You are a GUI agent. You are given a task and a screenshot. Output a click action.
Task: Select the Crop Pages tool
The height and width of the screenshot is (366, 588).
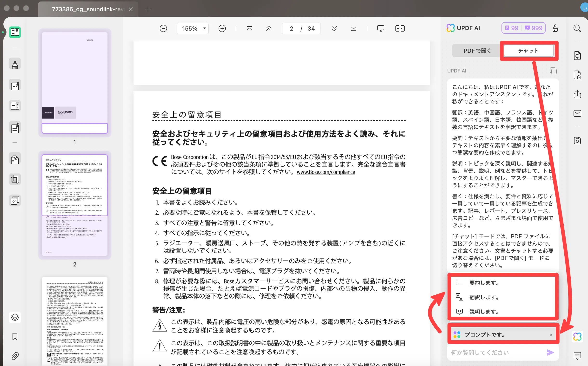pos(15,179)
